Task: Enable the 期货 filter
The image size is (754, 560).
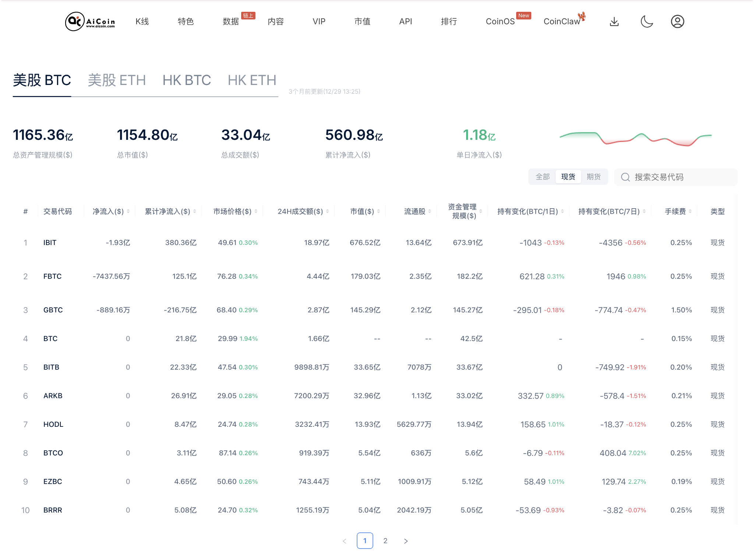Action: pos(594,177)
